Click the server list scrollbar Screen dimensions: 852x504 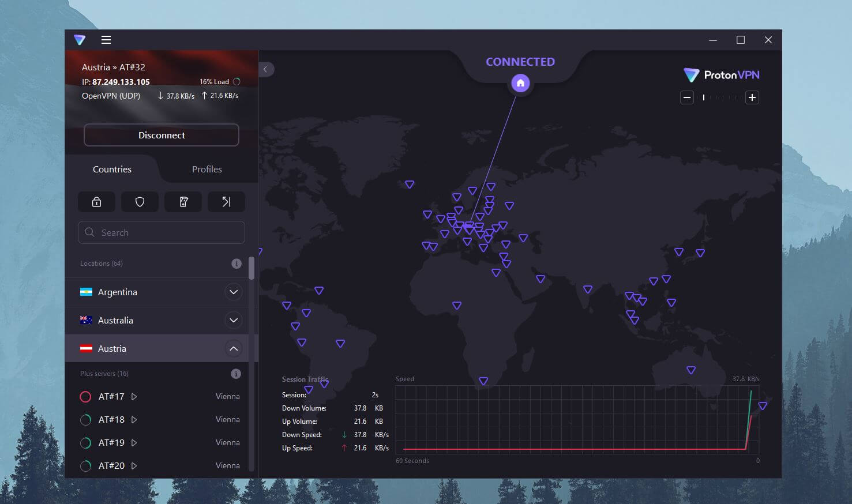click(x=252, y=268)
